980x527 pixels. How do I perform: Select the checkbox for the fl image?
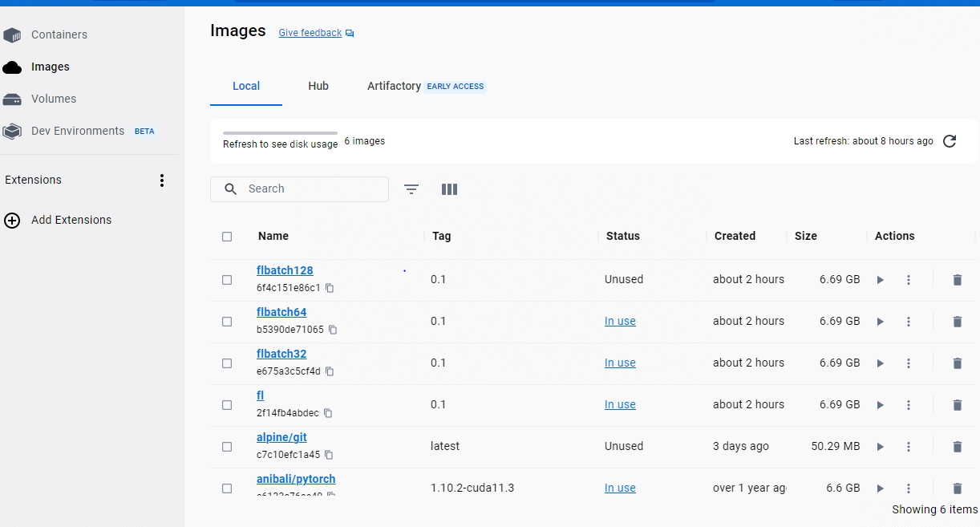(227, 405)
